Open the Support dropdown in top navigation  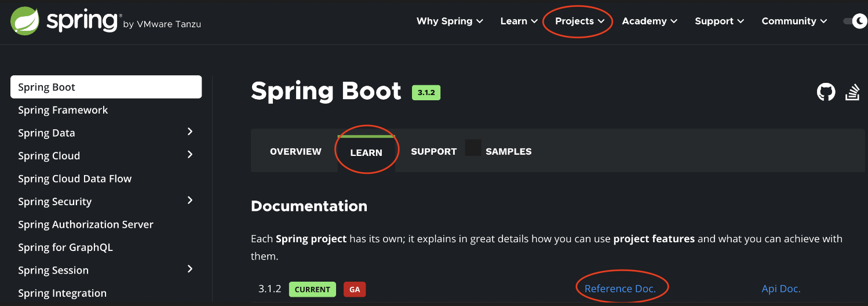tap(719, 21)
